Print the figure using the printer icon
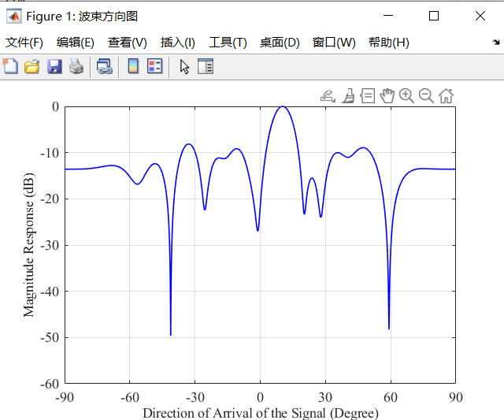 [76, 66]
